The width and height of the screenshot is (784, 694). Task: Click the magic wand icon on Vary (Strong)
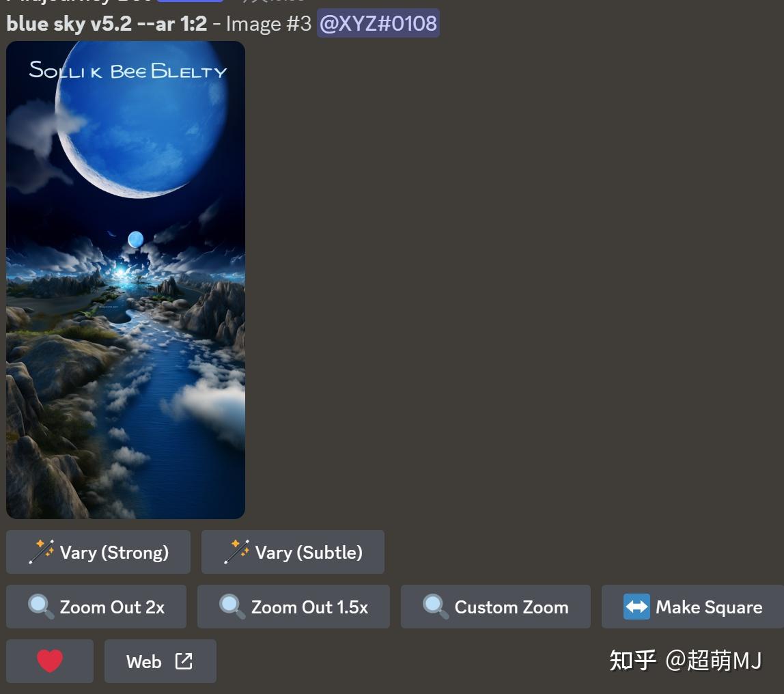point(42,551)
